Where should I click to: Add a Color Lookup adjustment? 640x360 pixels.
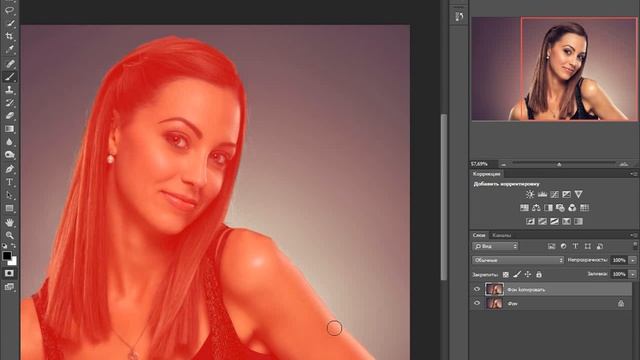click(584, 208)
